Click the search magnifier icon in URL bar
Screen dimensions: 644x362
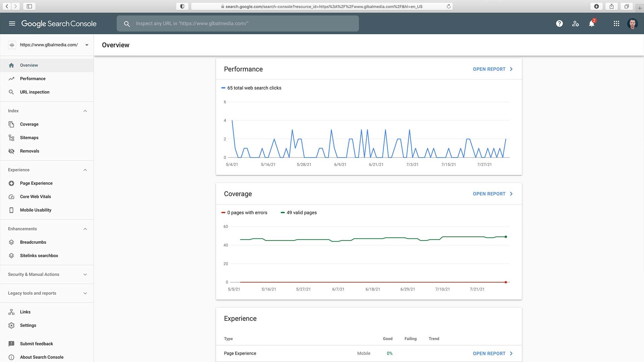tap(127, 24)
